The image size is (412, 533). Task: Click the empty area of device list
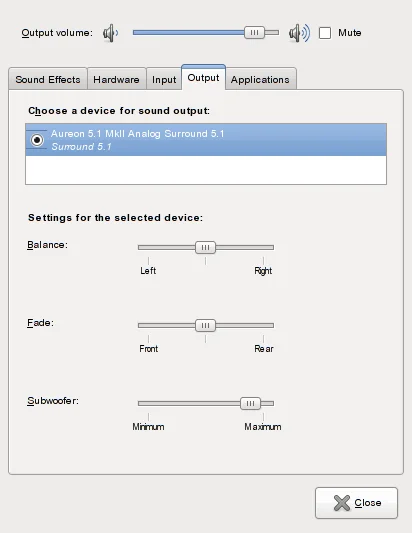click(206, 170)
